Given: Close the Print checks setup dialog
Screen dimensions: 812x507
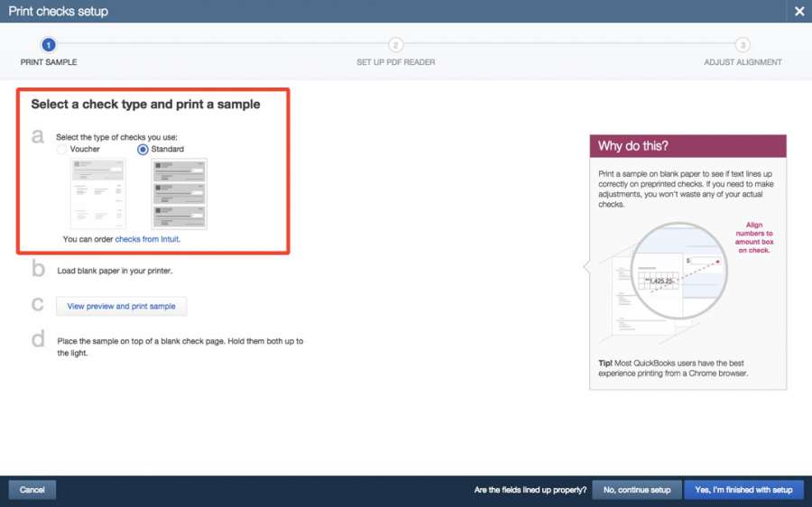Looking at the screenshot, I should click(798, 12).
